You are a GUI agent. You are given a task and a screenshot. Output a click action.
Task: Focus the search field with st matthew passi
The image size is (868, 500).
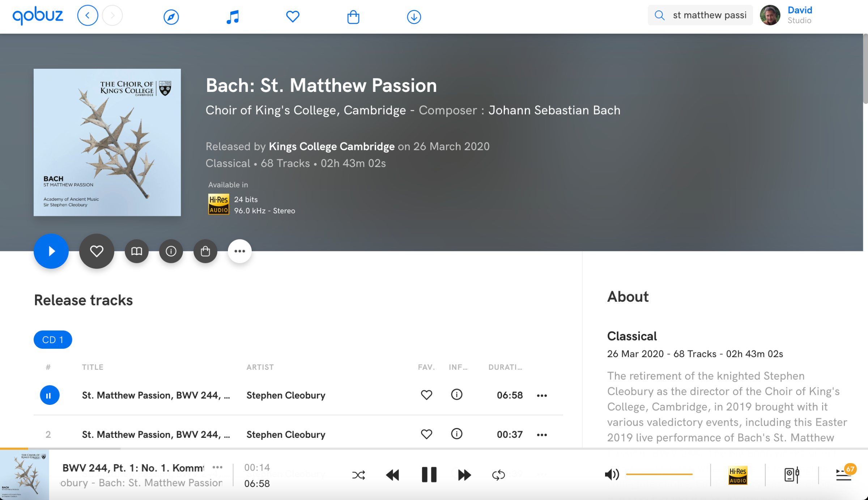pyautogui.click(x=700, y=15)
